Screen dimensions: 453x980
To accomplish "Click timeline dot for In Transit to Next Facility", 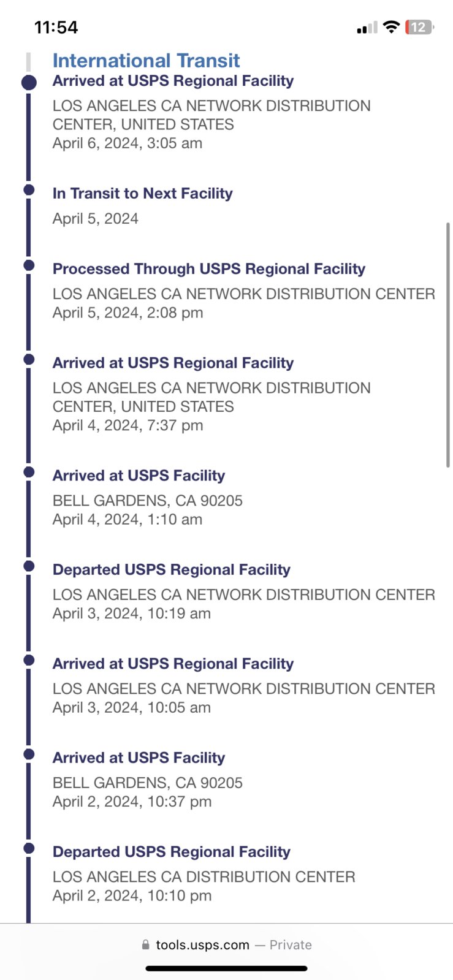I will [29, 189].
